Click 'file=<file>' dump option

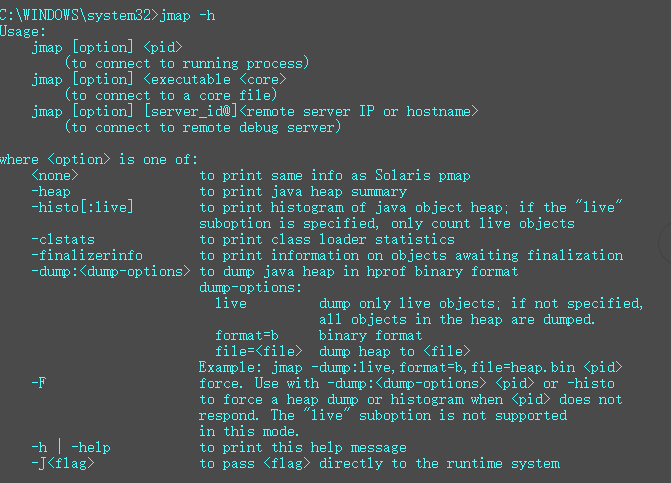(x=259, y=352)
